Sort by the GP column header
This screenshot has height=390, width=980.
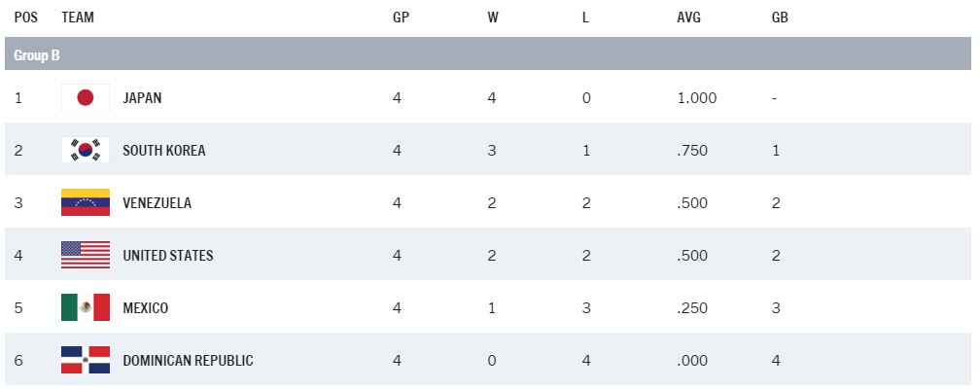(401, 18)
